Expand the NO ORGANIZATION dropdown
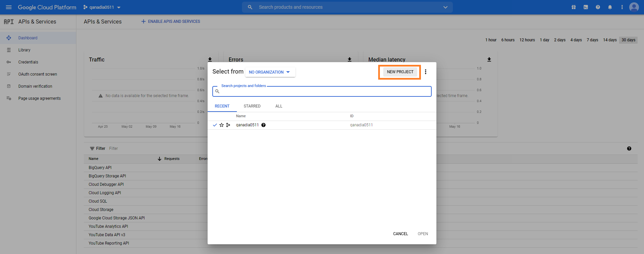 click(x=270, y=72)
